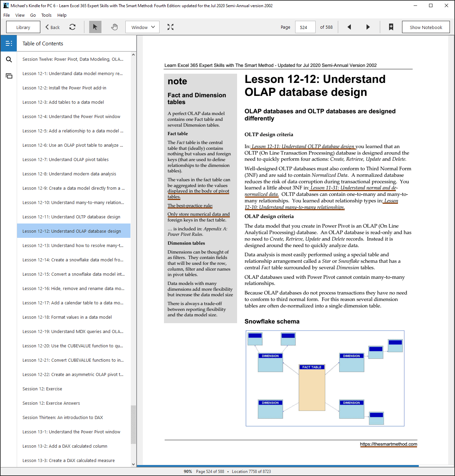Open Lesson 13-1 Power Pivot window entry
This screenshot has height=476, width=455.
tap(74, 432)
